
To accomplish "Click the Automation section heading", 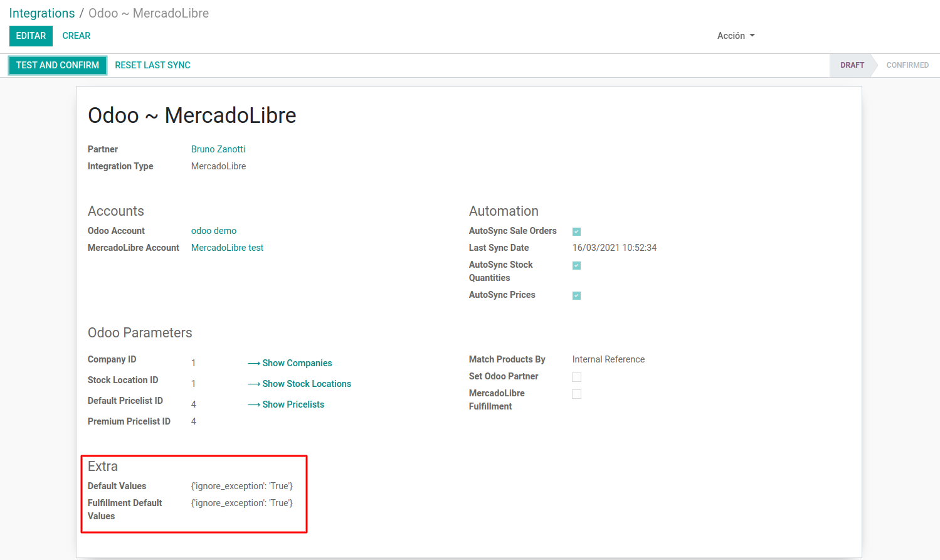I will tap(504, 211).
